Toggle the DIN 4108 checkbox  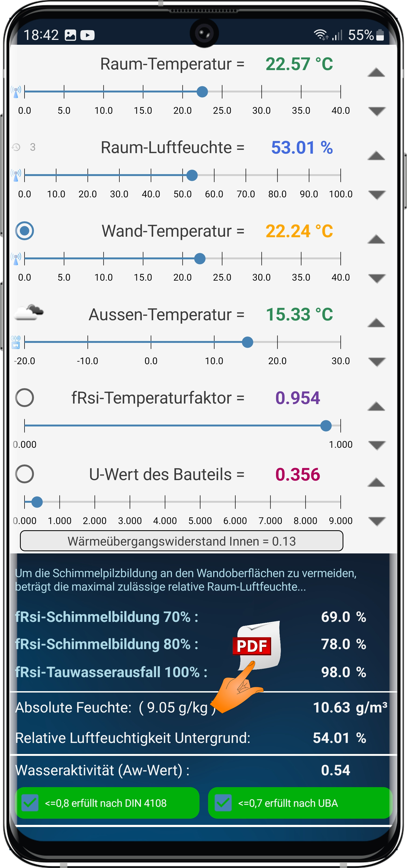[x=30, y=803]
